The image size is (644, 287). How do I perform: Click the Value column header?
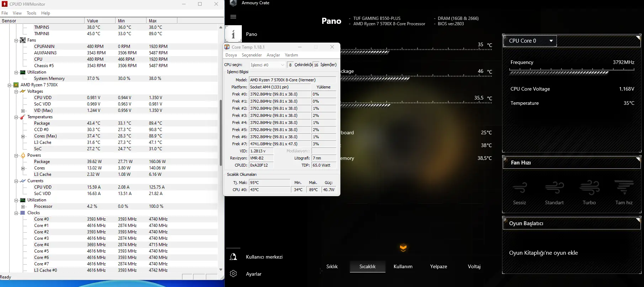click(100, 21)
